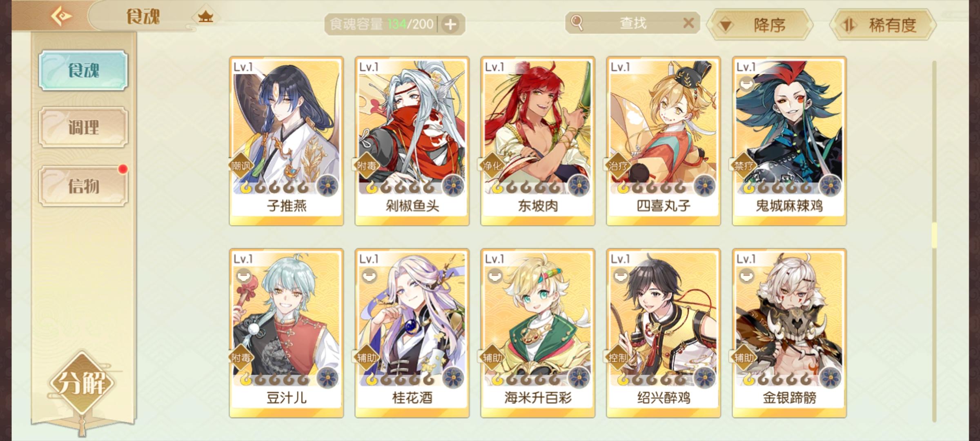Image resolution: width=980 pixels, height=441 pixels.
Task: Tap the back arrow icon
Action: 62,16
